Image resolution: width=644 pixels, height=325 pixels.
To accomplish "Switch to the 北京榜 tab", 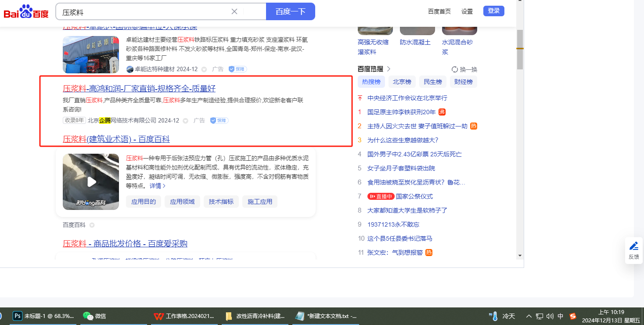I will pos(402,82).
